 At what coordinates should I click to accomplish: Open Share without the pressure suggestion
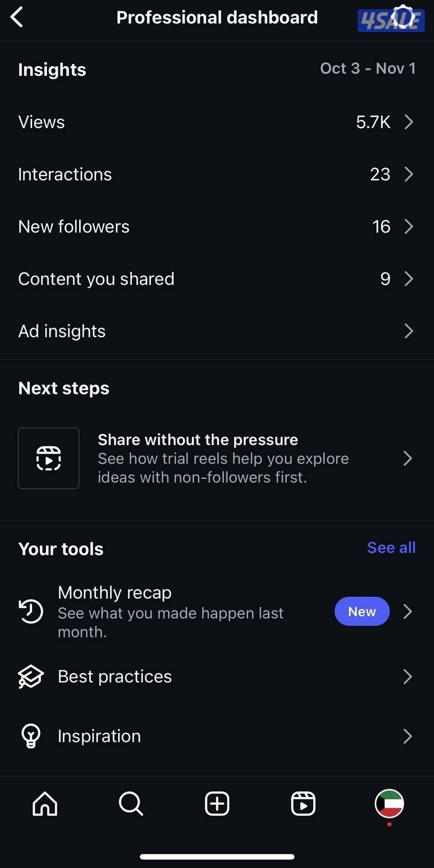(x=223, y=458)
